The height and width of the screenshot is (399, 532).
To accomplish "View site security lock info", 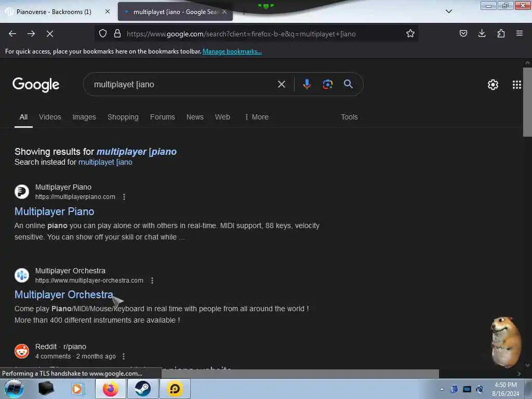I will tap(117, 34).
